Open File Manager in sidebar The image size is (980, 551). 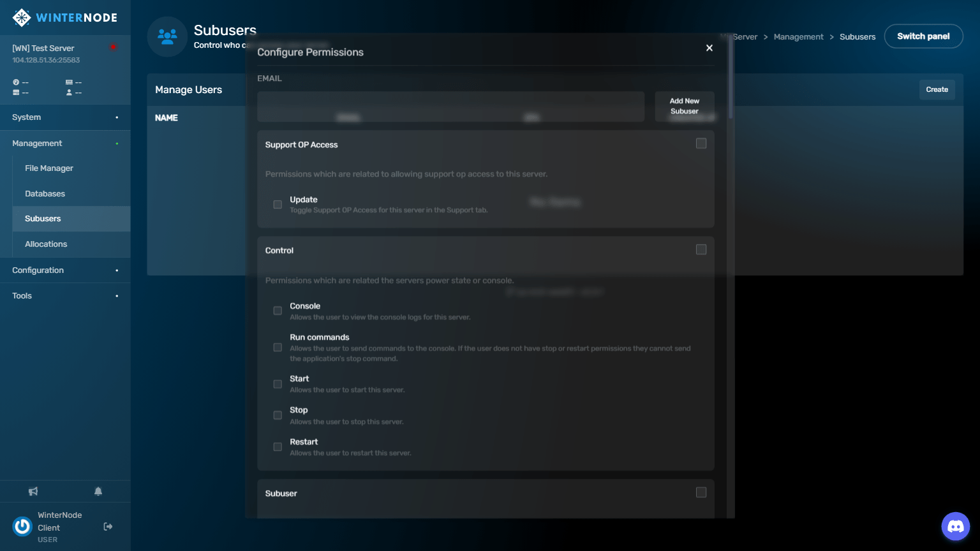click(49, 168)
